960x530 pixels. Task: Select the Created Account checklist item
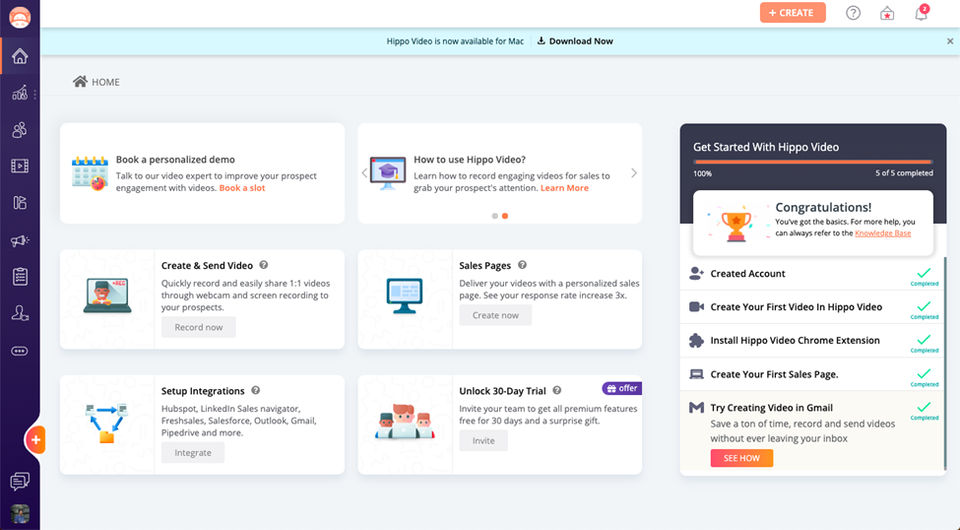coord(812,274)
